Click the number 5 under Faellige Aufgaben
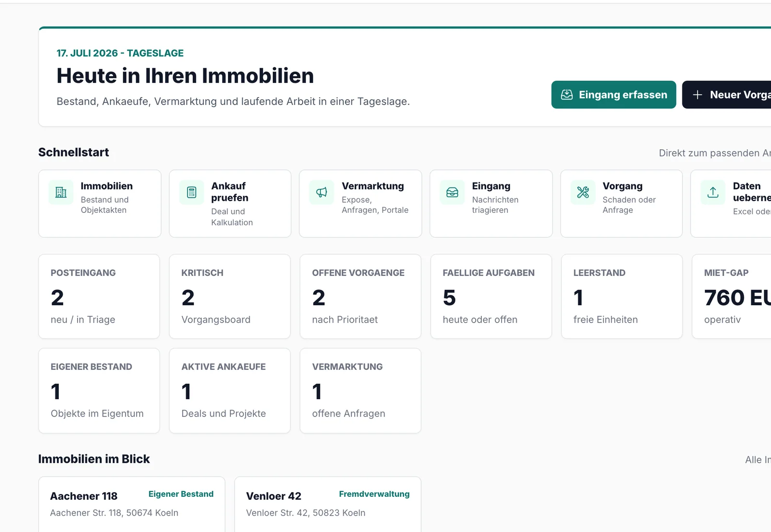The width and height of the screenshot is (771, 532). 449,298
